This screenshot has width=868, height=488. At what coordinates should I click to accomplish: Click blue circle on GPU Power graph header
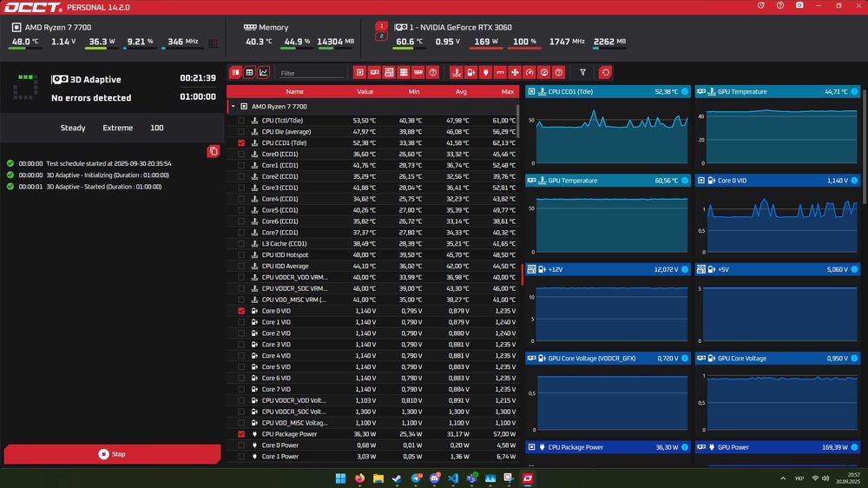(x=854, y=447)
